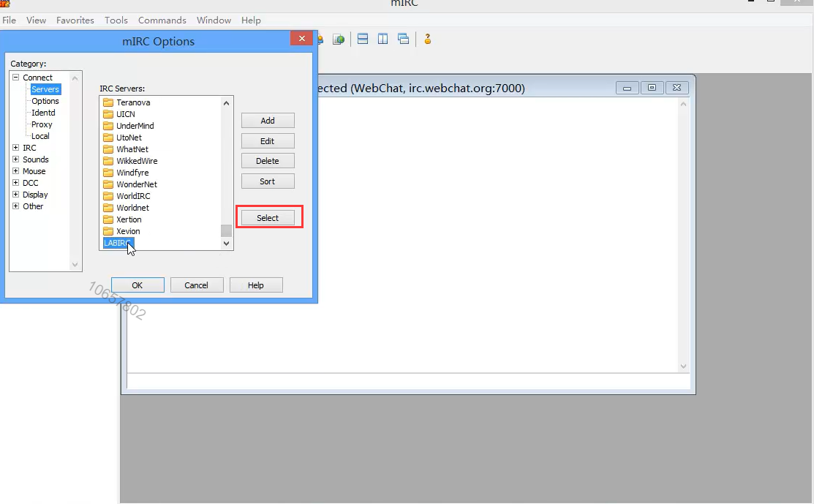
Task: Select Identd under Connect
Action: (x=43, y=113)
